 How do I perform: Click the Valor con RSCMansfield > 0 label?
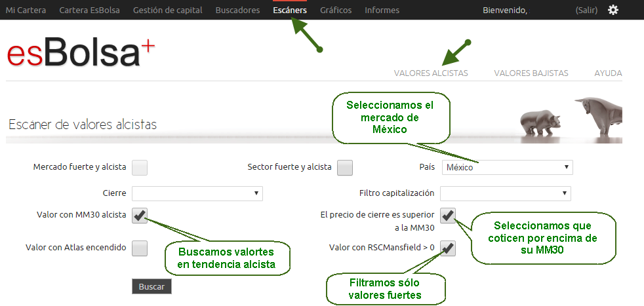(x=382, y=247)
